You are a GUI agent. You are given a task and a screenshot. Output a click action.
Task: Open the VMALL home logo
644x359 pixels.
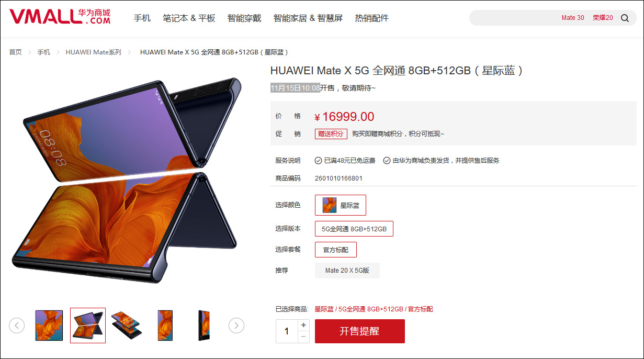[x=60, y=17]
